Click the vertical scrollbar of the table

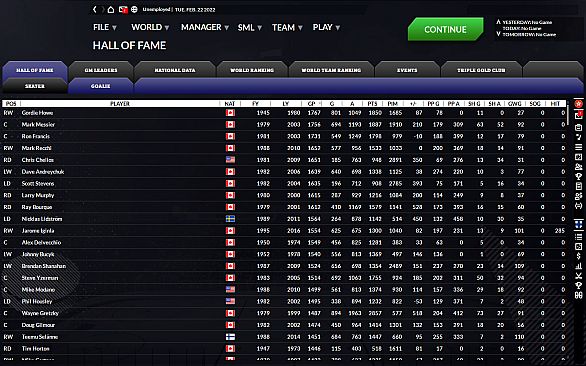pos(568,116)
